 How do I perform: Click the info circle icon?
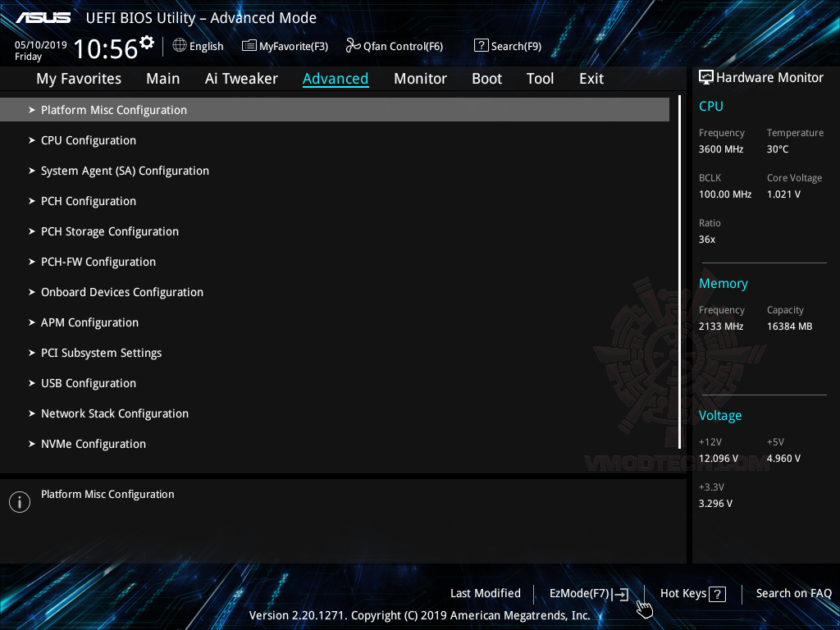[20, 502]
